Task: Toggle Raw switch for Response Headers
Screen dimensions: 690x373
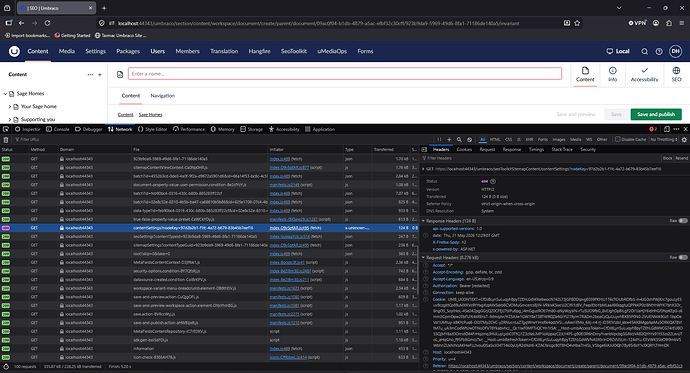Action: coord(683,221)
